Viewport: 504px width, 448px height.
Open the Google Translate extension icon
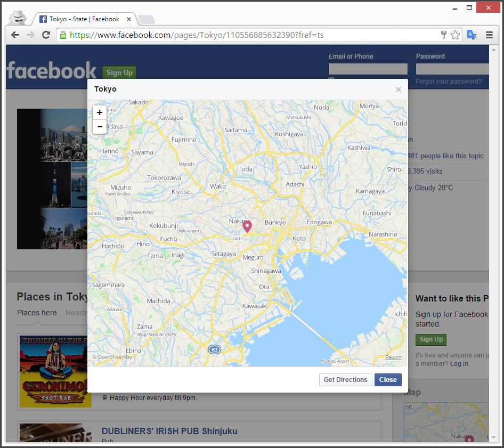pyautogui.click(x=472, y=35)
